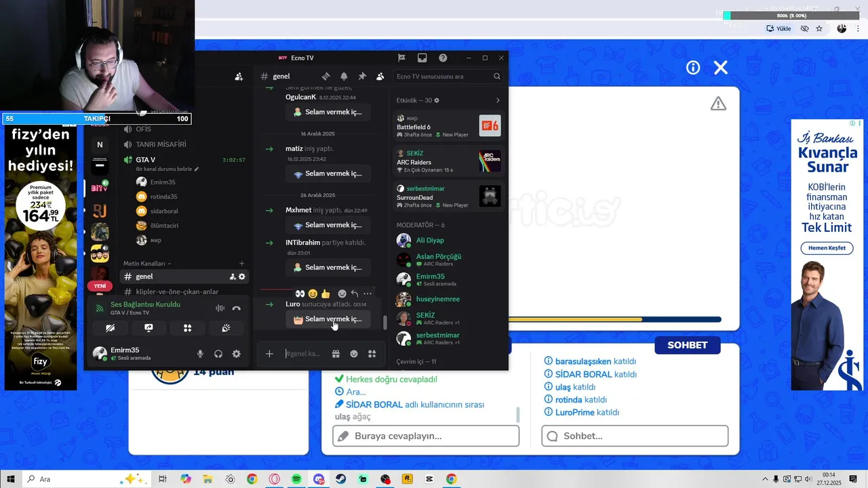868x488 pixels.
Task: Click warning triangle report icon
Action: 718,104
